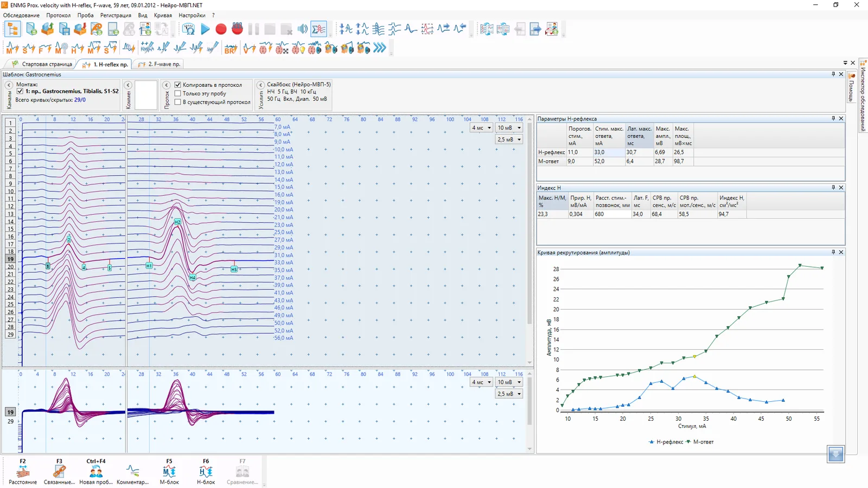Enable Только эту пробу checkbox
This screenshot has width=868, height=488.
[177, 93]
